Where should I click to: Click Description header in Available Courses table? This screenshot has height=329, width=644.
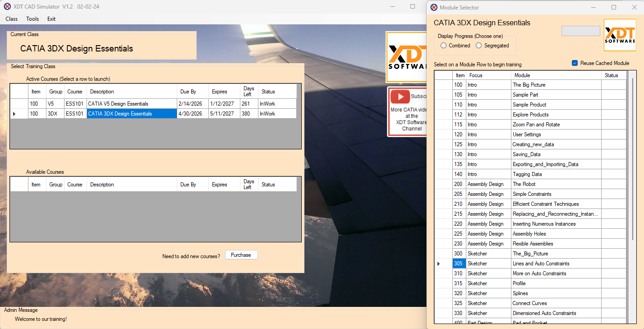(x=132, y=185)
